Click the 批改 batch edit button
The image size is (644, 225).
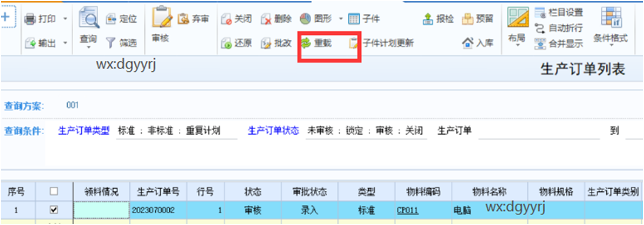277,42
